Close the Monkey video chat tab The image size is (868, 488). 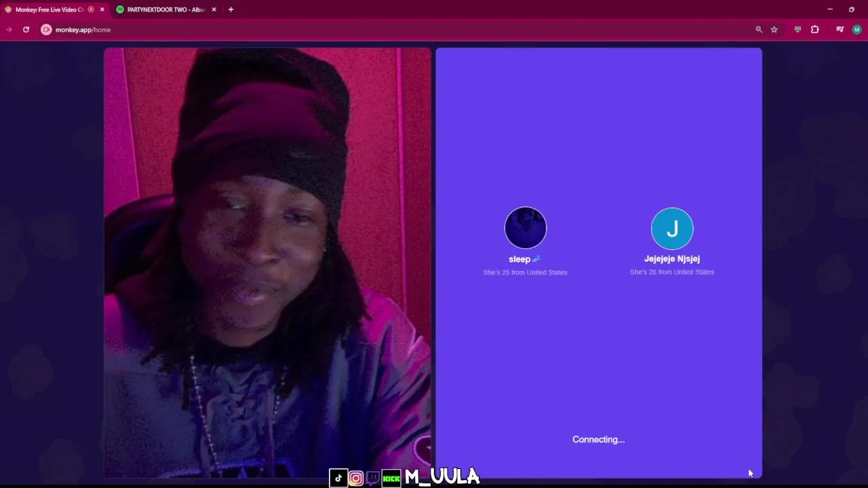pos(102,9)
